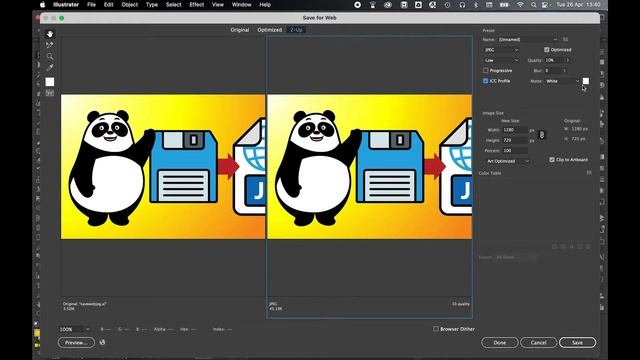The width and height of the screenshot is (640, 360).
Task: Open Control Center icon
Action: click(x=545, y=5)
